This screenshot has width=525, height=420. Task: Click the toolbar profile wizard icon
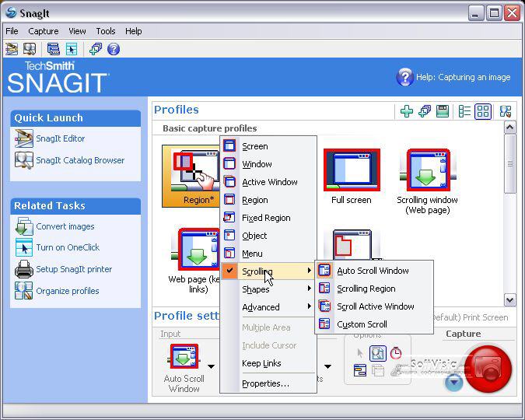coord(96,49)
